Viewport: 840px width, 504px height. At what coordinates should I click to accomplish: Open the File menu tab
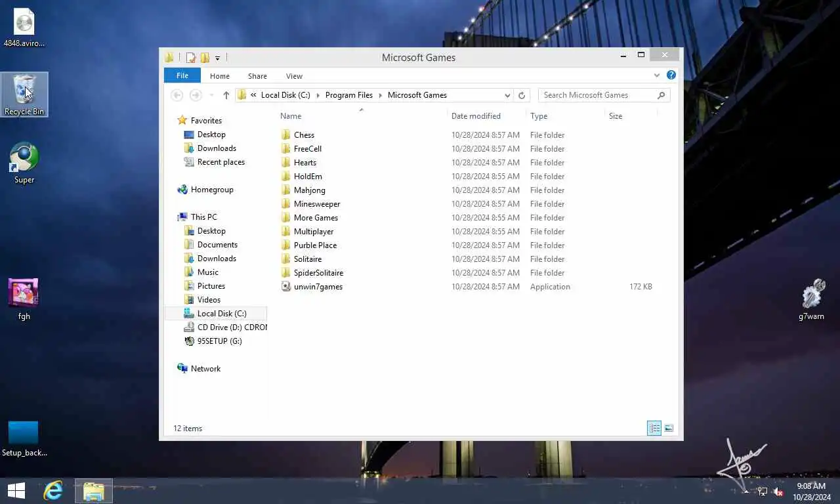(182, 75)
